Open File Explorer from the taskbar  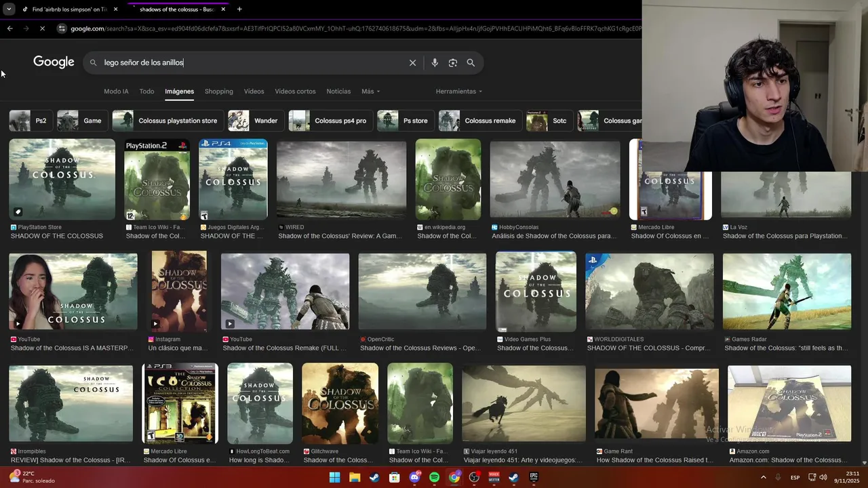pos(355,477)
